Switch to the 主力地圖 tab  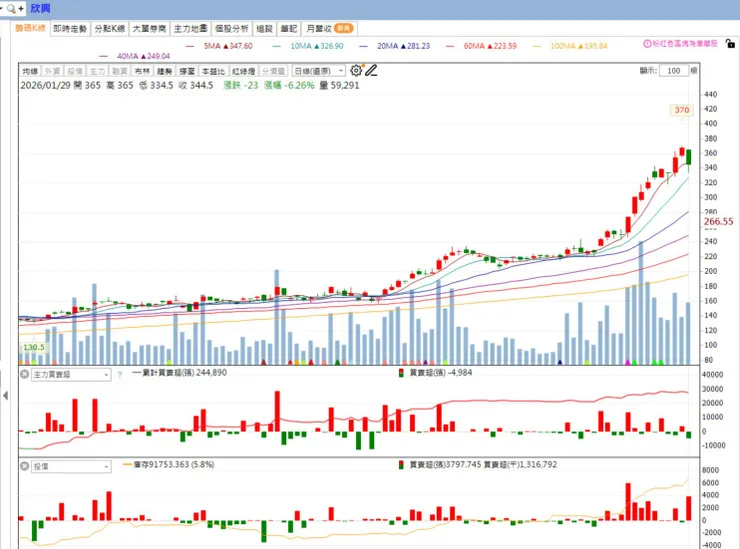click(x=190, y=29)
